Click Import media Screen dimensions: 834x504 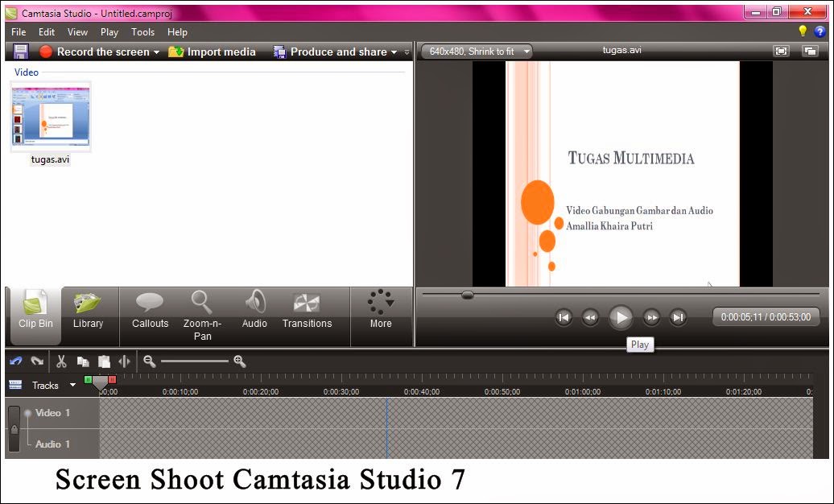point(212,52)
